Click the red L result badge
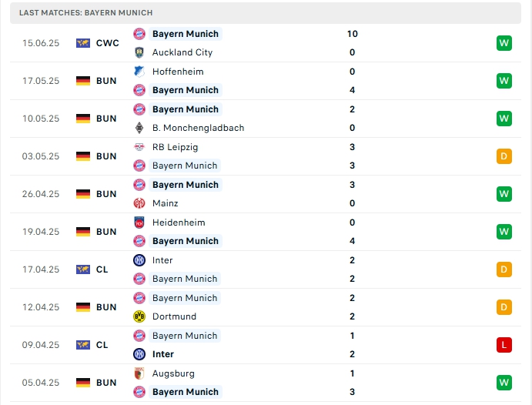The width and height of the screenshot is (532, 405). click(504, 345)
